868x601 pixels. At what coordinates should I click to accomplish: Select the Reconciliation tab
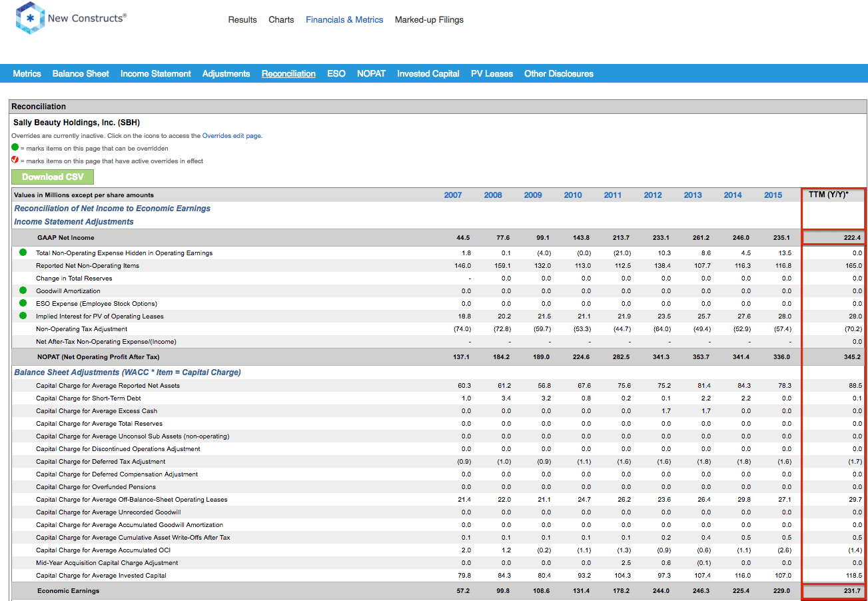(x=288, y=74)
